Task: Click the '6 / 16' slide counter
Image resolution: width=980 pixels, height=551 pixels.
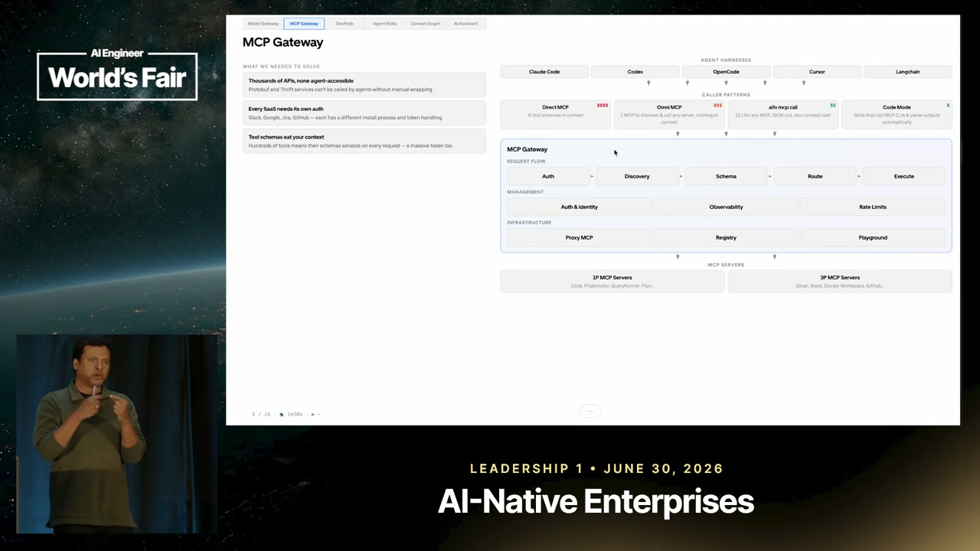Action: coord(261,414)
